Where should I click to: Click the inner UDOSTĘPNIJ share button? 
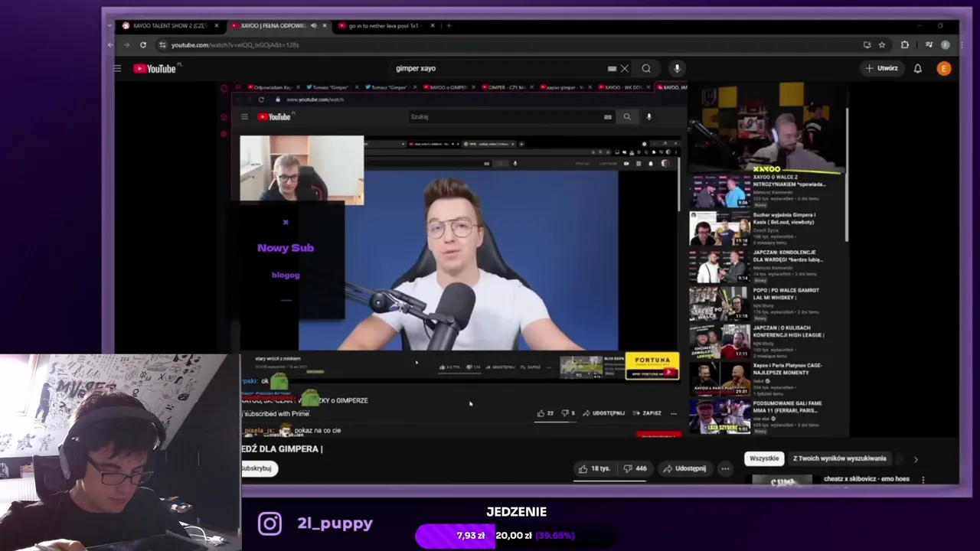click(x=604, y=413)
